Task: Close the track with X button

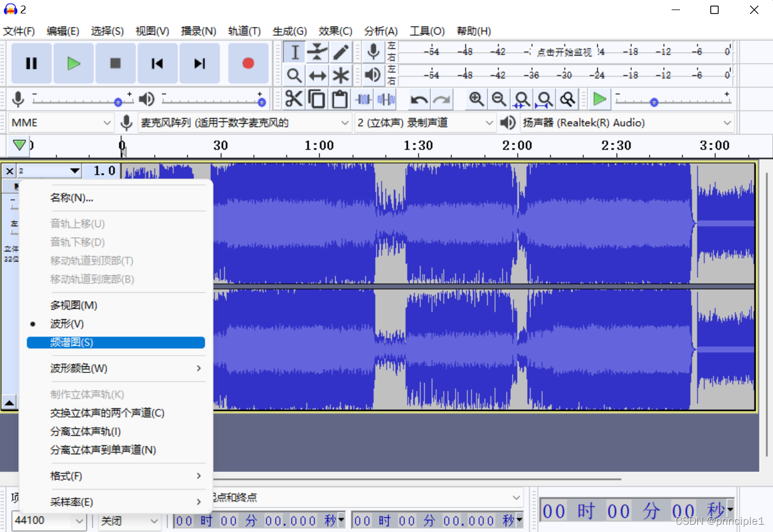Action: tap(10, 171)
